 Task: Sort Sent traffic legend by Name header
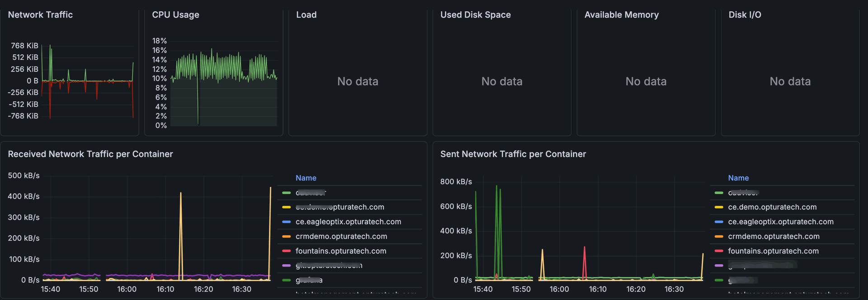pos(738,178)
